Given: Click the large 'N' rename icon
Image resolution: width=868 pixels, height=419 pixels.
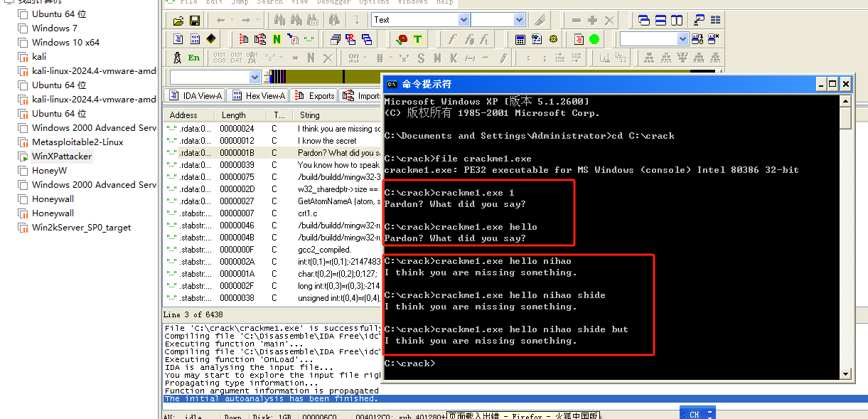Looking at the screenshot, I should [x=311, y=58].
